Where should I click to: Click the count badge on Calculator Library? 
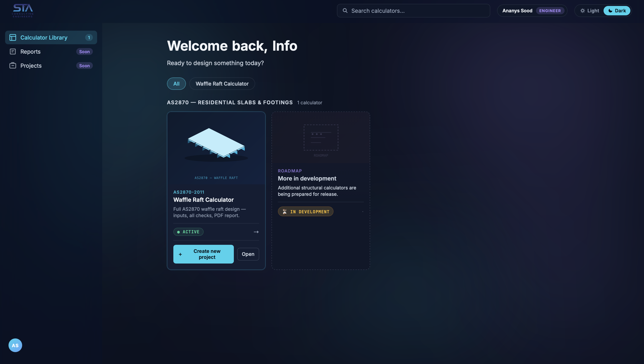tap(89, 37)
